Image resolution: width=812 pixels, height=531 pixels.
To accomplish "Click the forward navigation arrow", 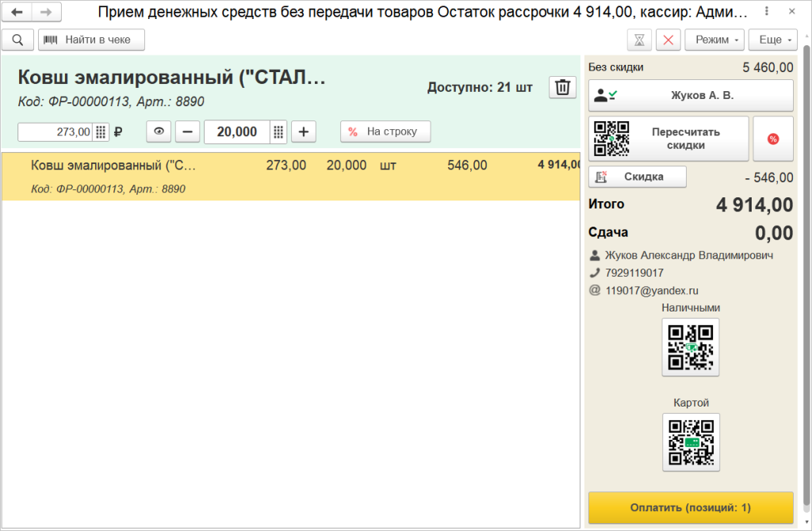I will [x=47, y=13].
